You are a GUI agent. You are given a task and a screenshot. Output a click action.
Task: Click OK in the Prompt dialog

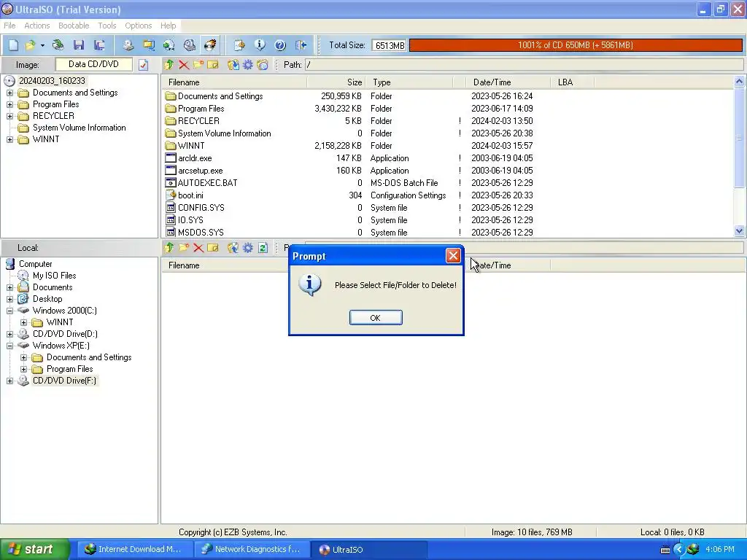pos(376,318)
